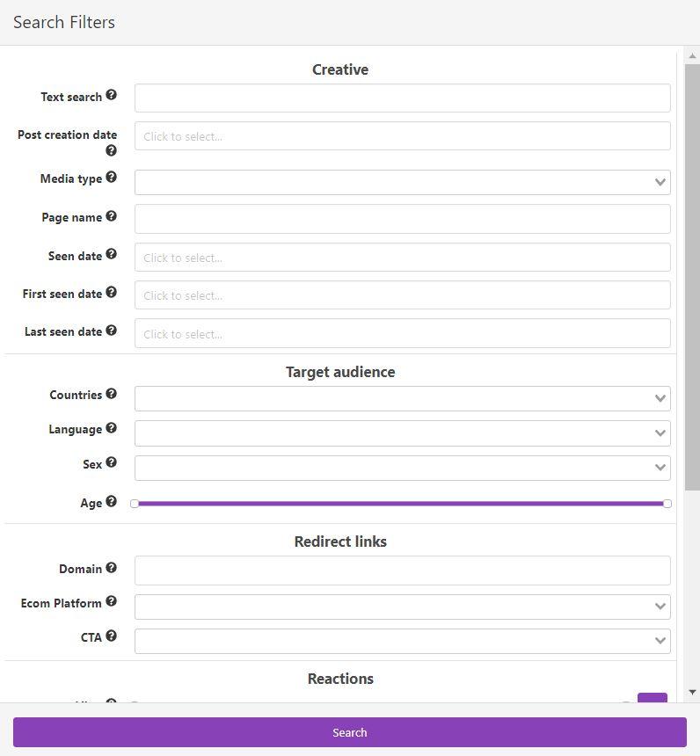Expand the Countries dropdown
700x756 pixels.
[402, 398]
